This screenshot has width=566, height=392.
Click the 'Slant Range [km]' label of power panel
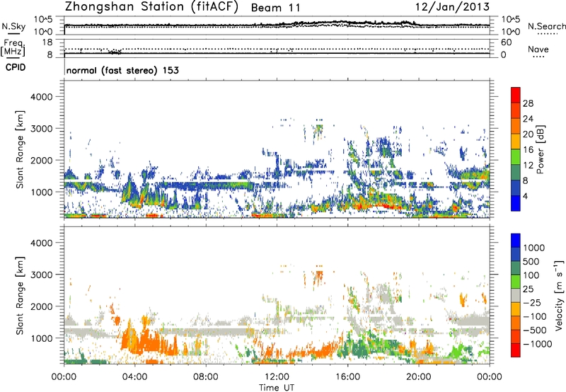pos(20,149)
